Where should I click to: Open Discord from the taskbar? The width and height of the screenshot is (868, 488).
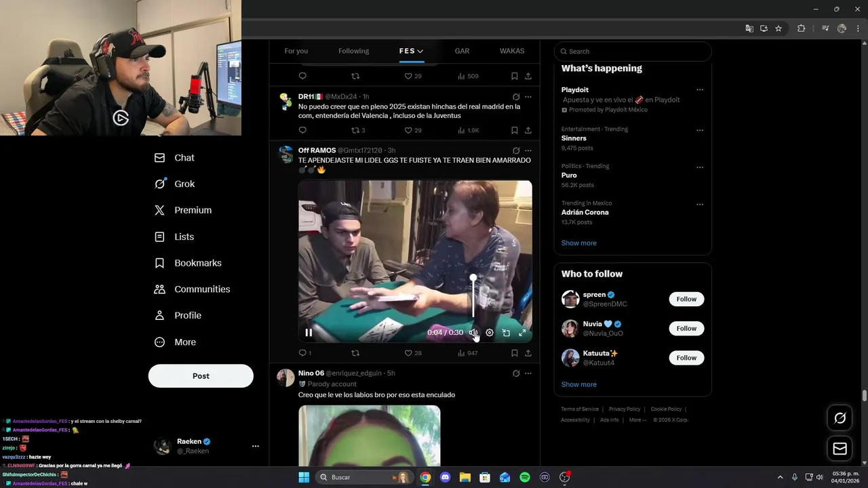coord(445,477)
